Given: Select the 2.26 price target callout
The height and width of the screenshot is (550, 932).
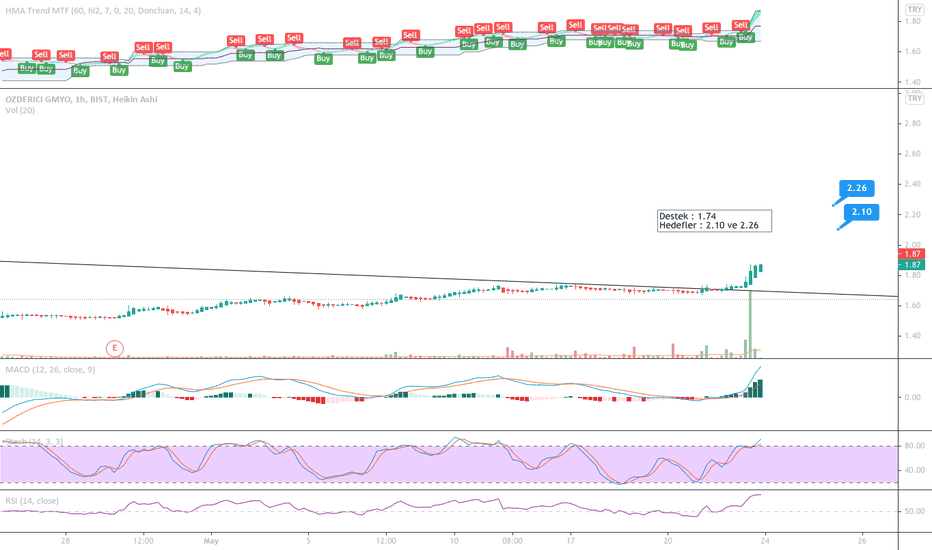Looking at the screenshot, I should pyautogui.click(x=857, y=188).
